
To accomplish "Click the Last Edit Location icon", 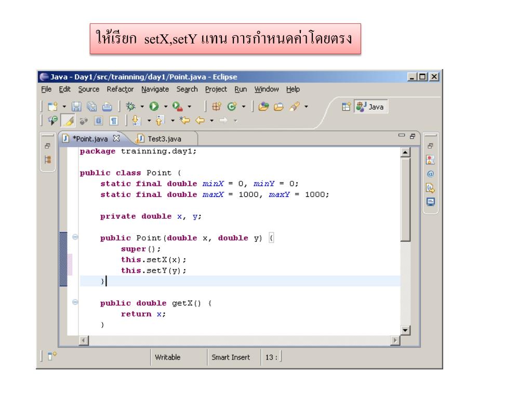I will pyautogui.click(x=185, y=121).
